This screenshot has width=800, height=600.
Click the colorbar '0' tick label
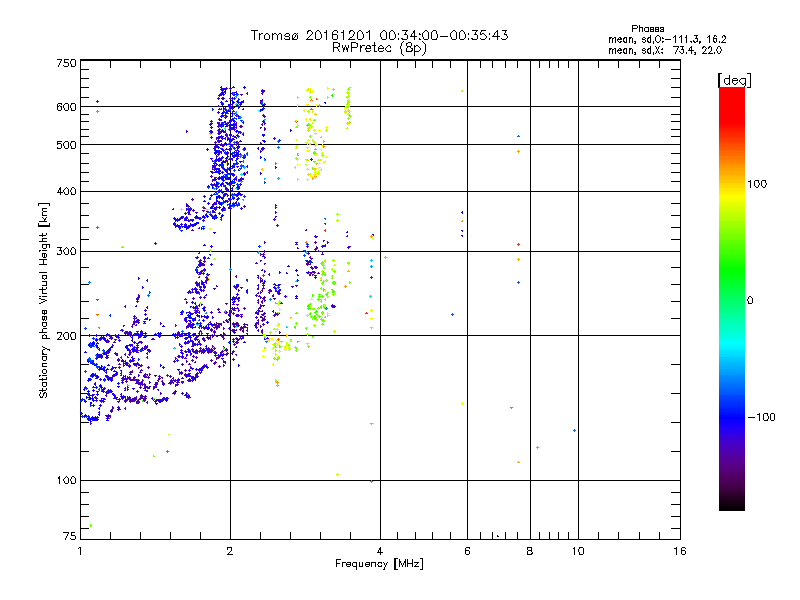(x=750, y=301)
